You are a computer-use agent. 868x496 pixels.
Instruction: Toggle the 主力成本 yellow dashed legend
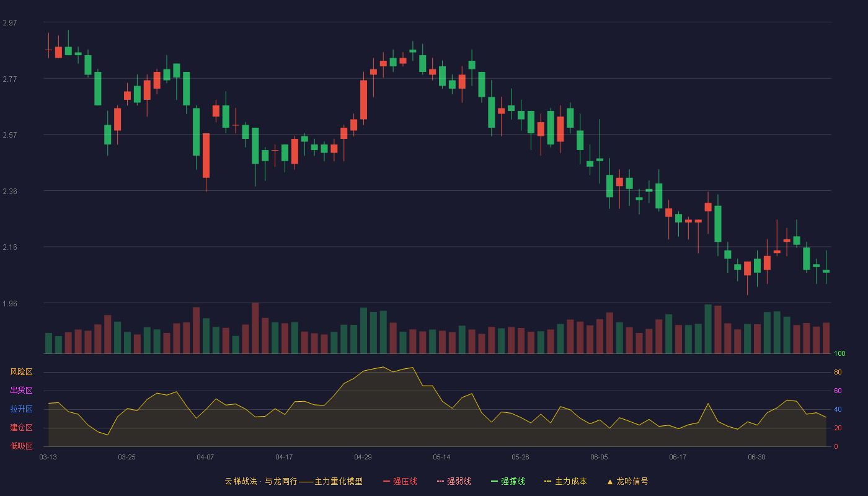click(x=565, y=481)
